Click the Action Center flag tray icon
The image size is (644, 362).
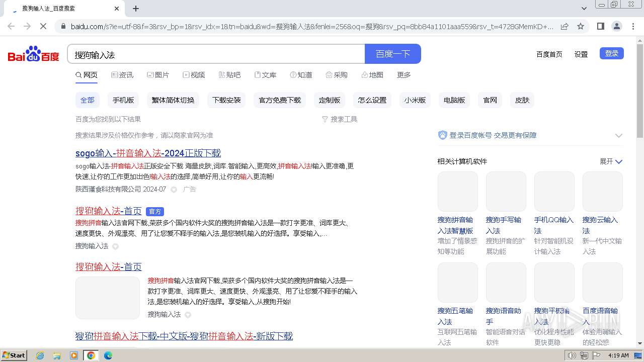596,355
